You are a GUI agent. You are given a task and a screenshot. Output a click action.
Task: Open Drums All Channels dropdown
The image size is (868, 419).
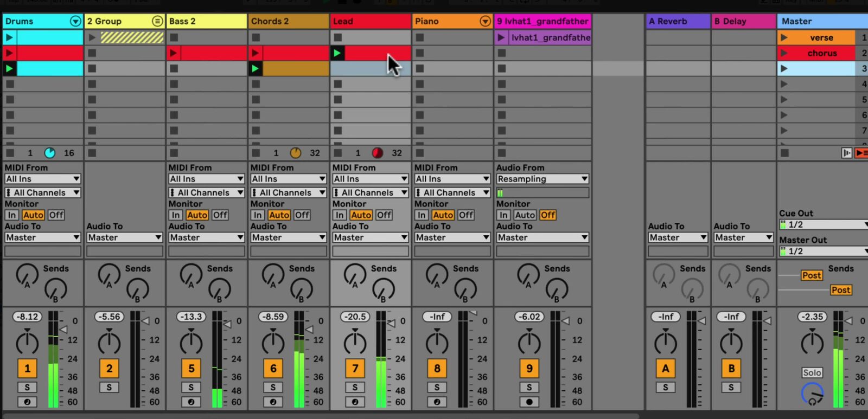(x=43, y=192)
